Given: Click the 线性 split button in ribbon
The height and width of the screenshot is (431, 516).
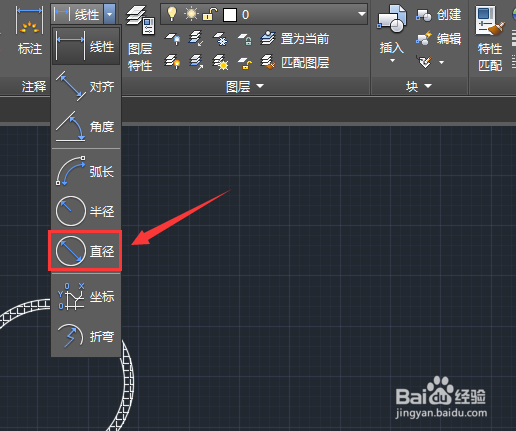Looking at the screenshot, I should 77,14.
